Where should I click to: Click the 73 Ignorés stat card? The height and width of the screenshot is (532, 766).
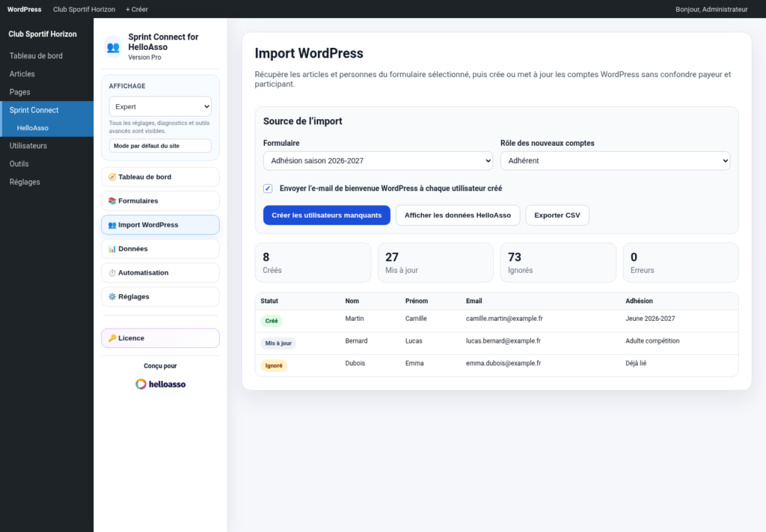(558, 263)
